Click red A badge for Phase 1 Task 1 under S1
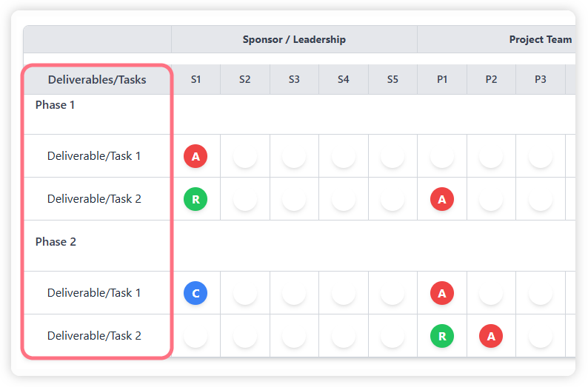588x387 pixels. pyautogui.click(x=196, y=156)
